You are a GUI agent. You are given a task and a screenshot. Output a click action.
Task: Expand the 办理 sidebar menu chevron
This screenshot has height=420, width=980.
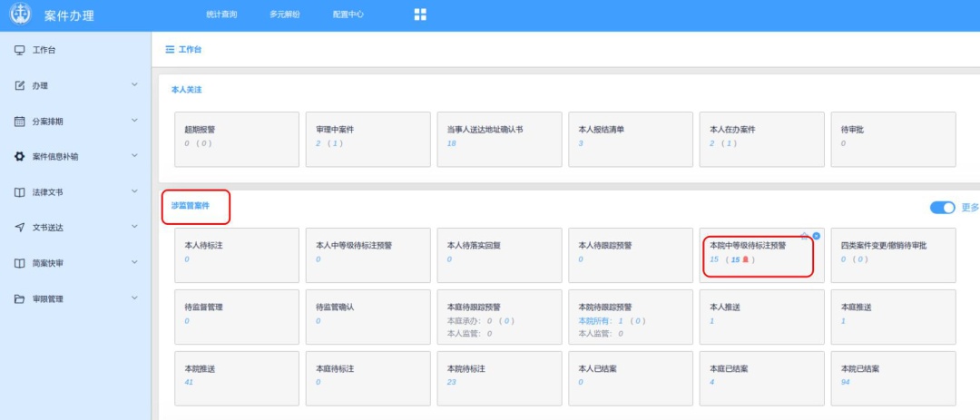[x=134, y=85]
